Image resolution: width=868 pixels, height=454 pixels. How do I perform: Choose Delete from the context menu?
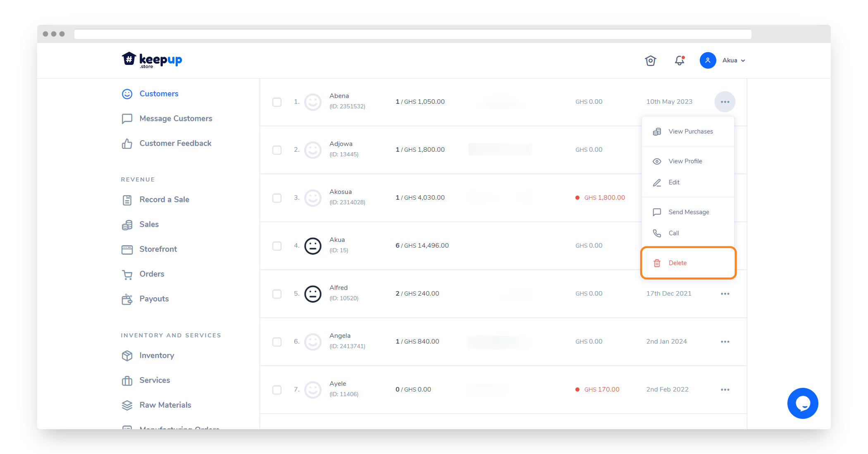[677, 263]
